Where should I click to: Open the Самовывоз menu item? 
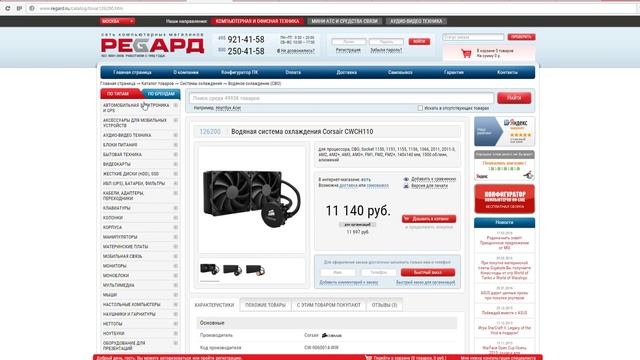(x=400, y=72)
